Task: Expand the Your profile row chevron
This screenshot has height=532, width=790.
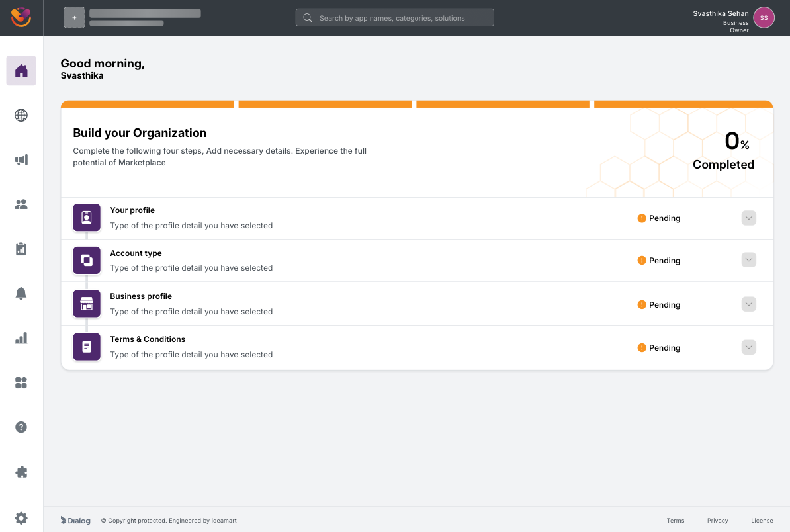Action: tap(749, 218)
